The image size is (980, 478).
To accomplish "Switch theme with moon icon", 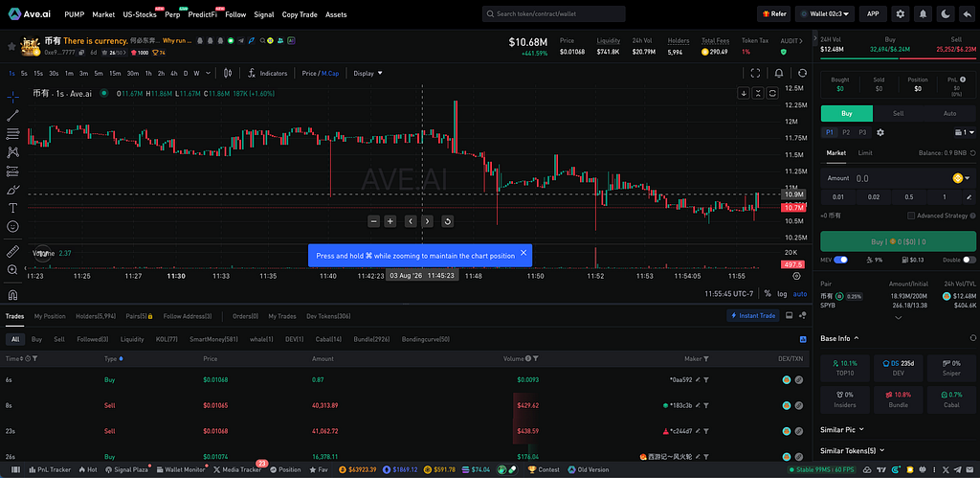I will pyautogui.click(x=945, y=13).
